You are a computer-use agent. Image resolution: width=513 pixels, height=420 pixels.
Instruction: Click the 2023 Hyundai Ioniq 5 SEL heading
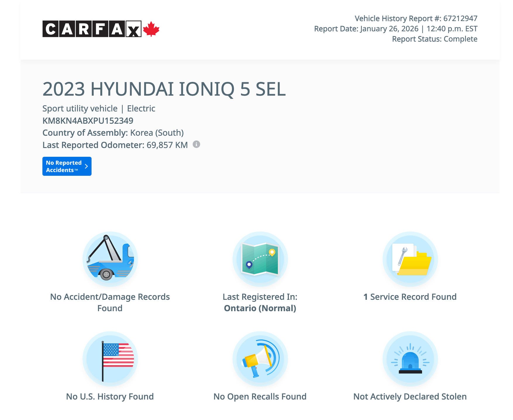tap(164, 89)
